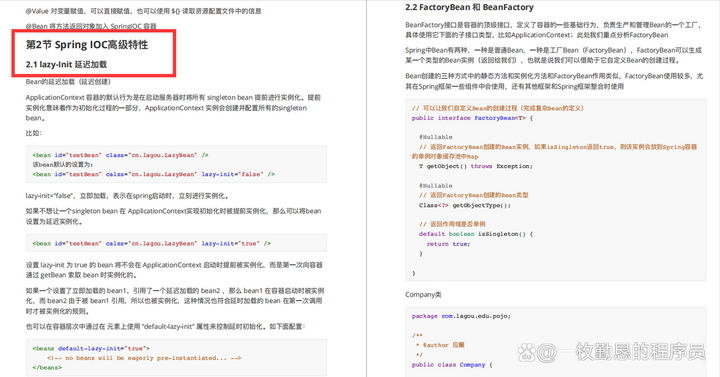Click the code line containing lazy-init="false" />
This screenshot has width=720, height=377.
(153, 174)
